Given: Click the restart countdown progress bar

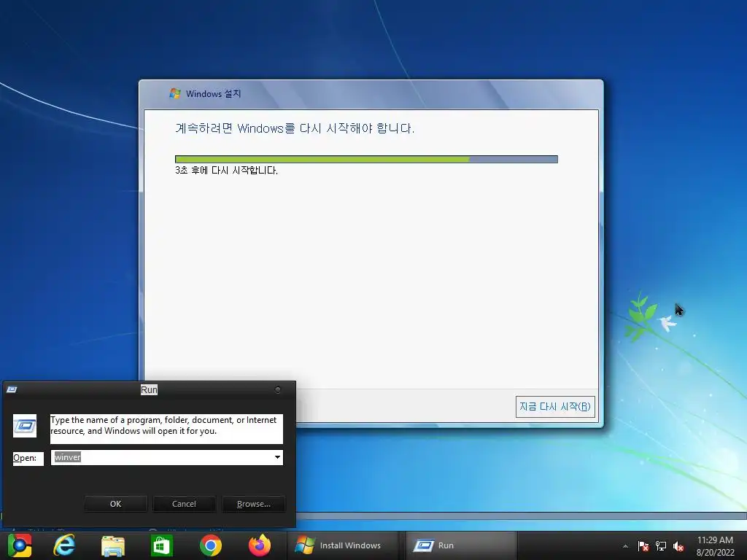Looking at the screenshot, I should pyautogui.click(x=366, y=160).
